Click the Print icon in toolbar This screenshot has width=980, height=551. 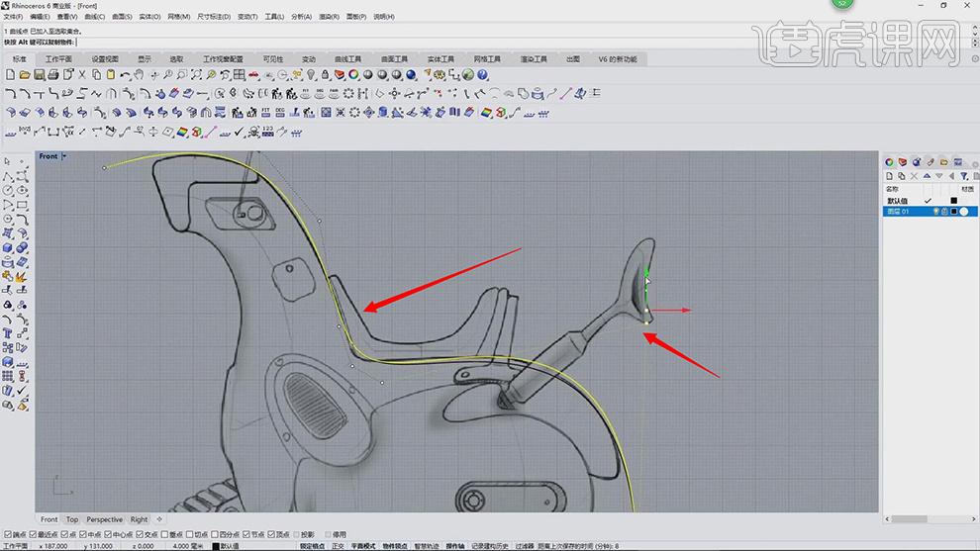53,75
